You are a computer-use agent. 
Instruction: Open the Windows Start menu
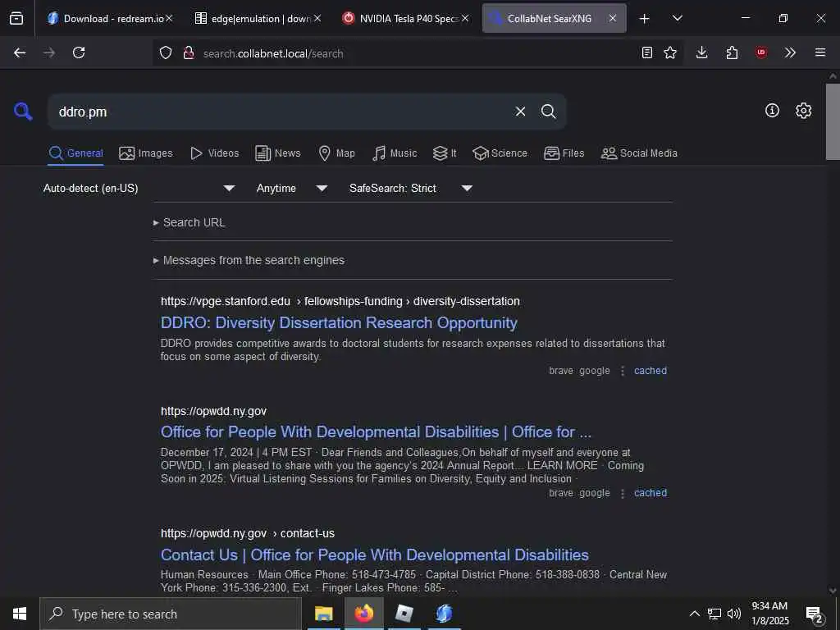tap(20, 614)
